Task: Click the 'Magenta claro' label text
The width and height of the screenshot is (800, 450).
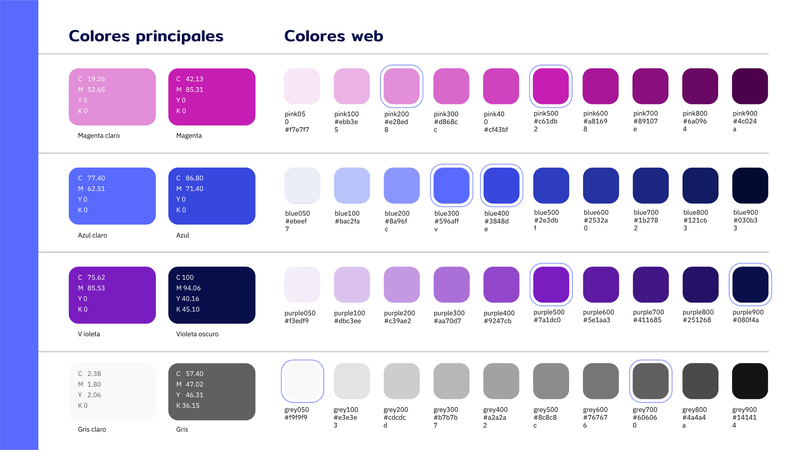Action: [99, 136]
